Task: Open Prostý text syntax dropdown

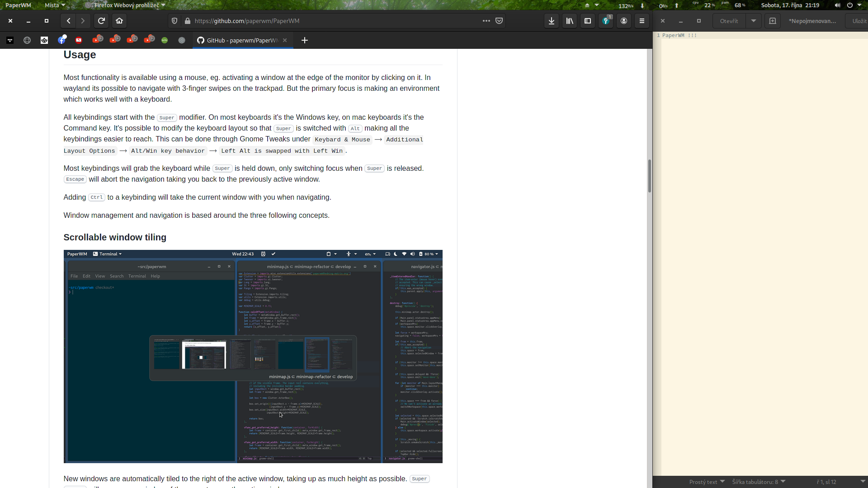Action: [707, 482]
